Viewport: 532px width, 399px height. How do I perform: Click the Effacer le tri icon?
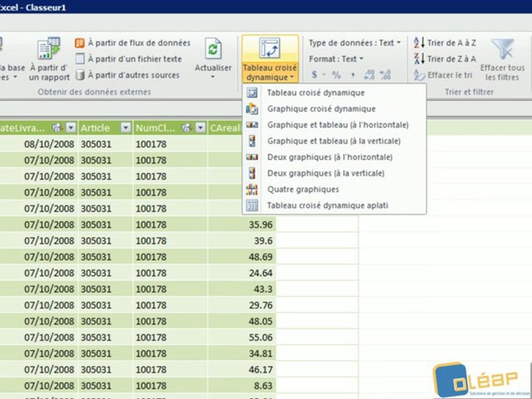tap(419, 75)
